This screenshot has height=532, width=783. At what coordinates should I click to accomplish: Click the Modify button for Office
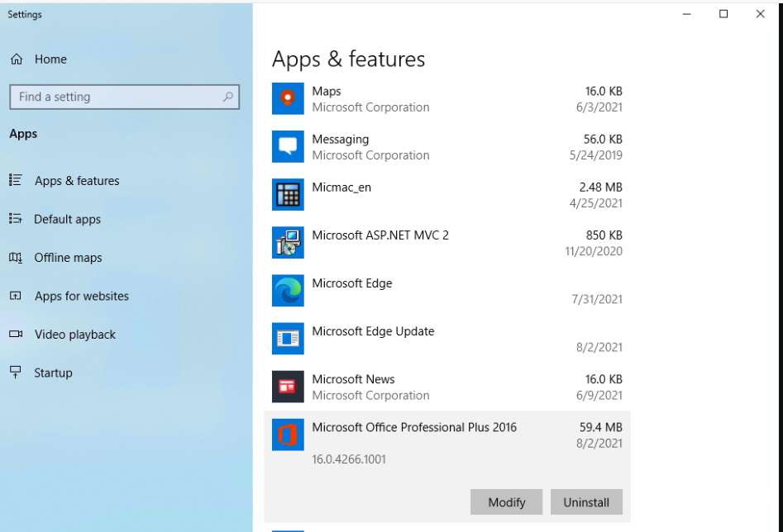pos(506,502)
